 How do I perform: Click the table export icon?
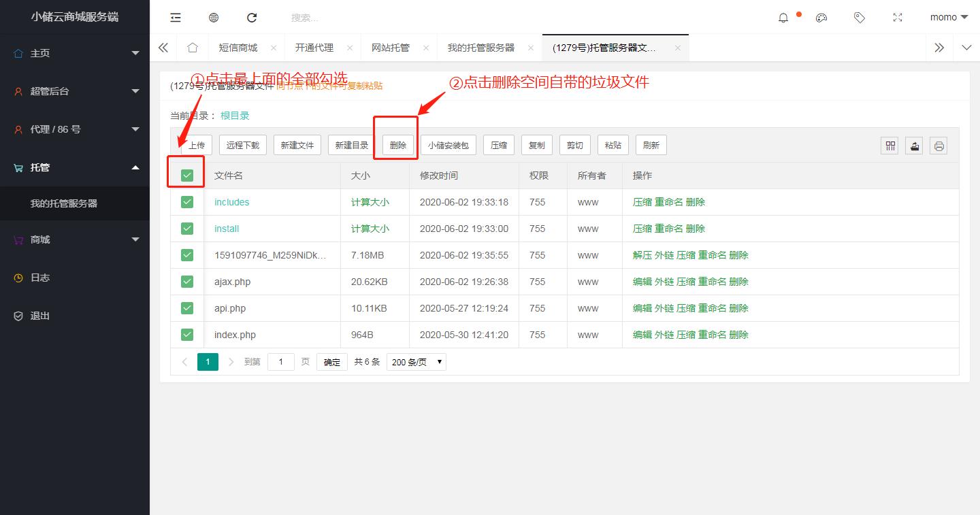click(915, 146)
